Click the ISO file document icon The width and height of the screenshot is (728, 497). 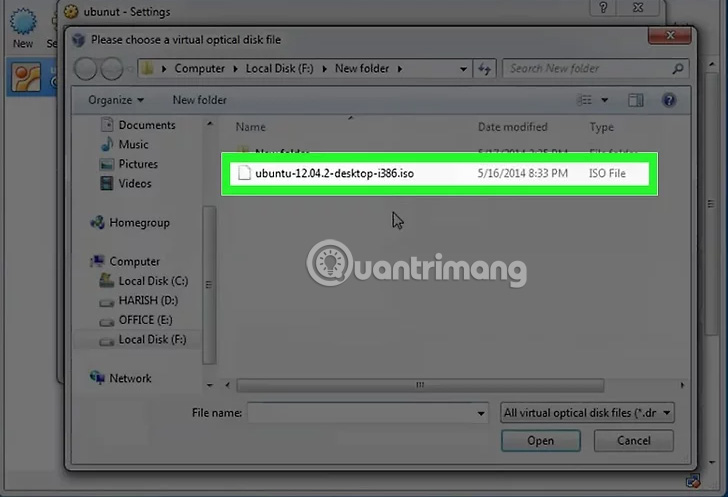pyautogui.click(x=244, y=173)
